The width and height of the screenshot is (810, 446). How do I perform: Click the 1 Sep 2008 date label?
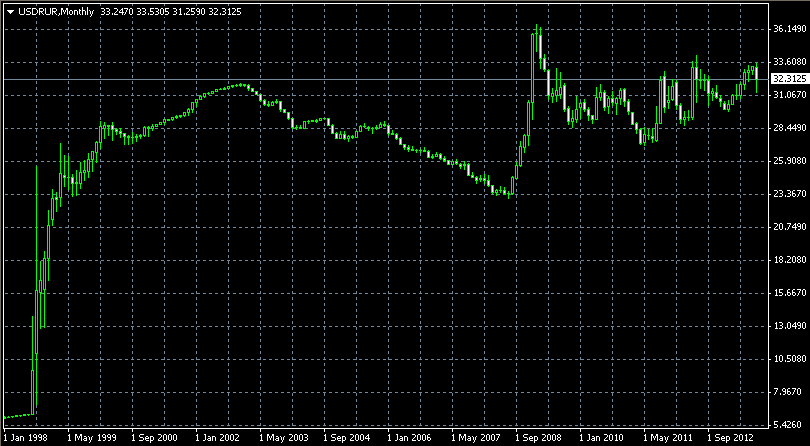539,438
